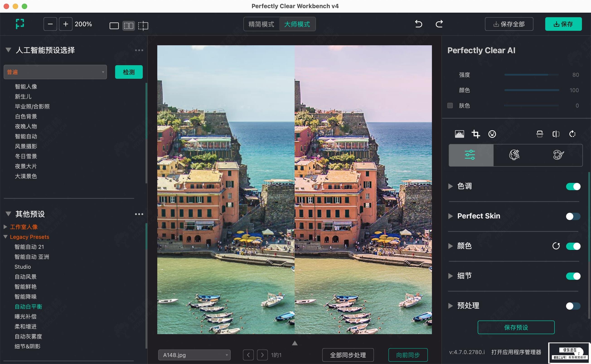Screen dimensions: 591x364
Task: Open the A148.jpg file dropdown
Action: (x=194, y=355)
